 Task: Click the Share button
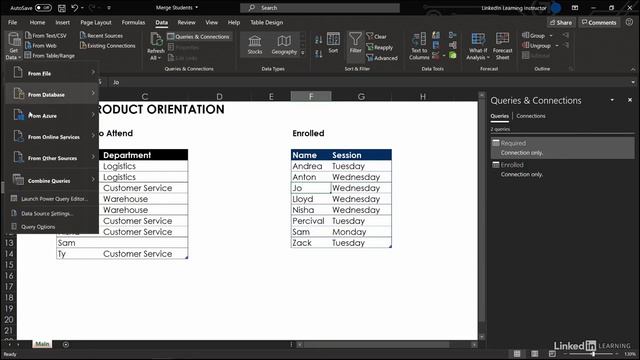click(x=561, y=22)
